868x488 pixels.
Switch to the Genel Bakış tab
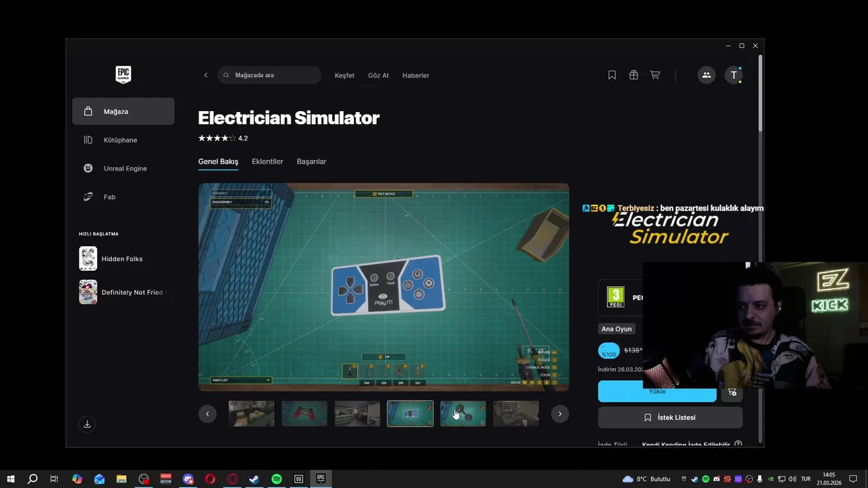click(x=218, y=161)
